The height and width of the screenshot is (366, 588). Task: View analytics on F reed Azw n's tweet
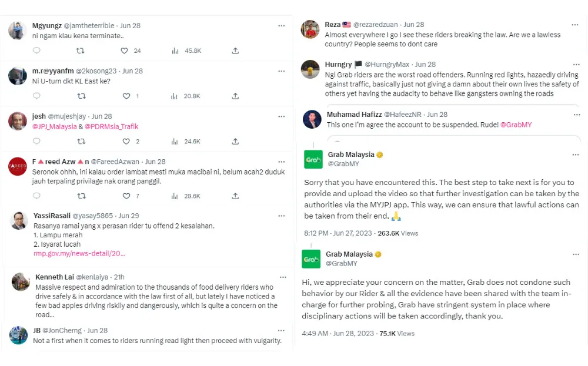point(175,196)
